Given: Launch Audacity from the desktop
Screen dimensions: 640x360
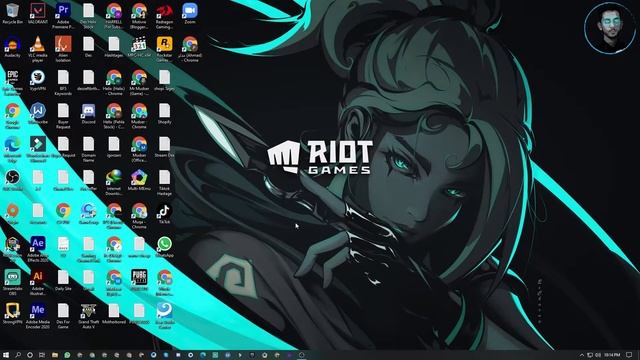Looking at the screenshot, I should pyautogui.click(x=12, y=47).
